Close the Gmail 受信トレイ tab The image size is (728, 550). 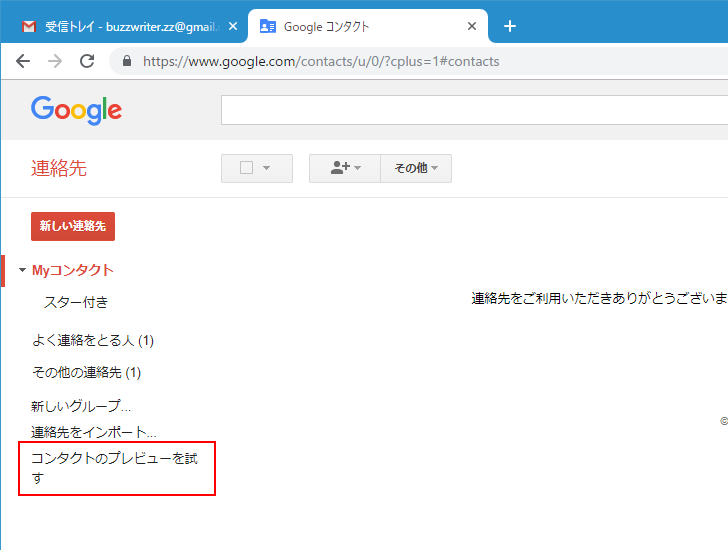[x=233, y=26]
